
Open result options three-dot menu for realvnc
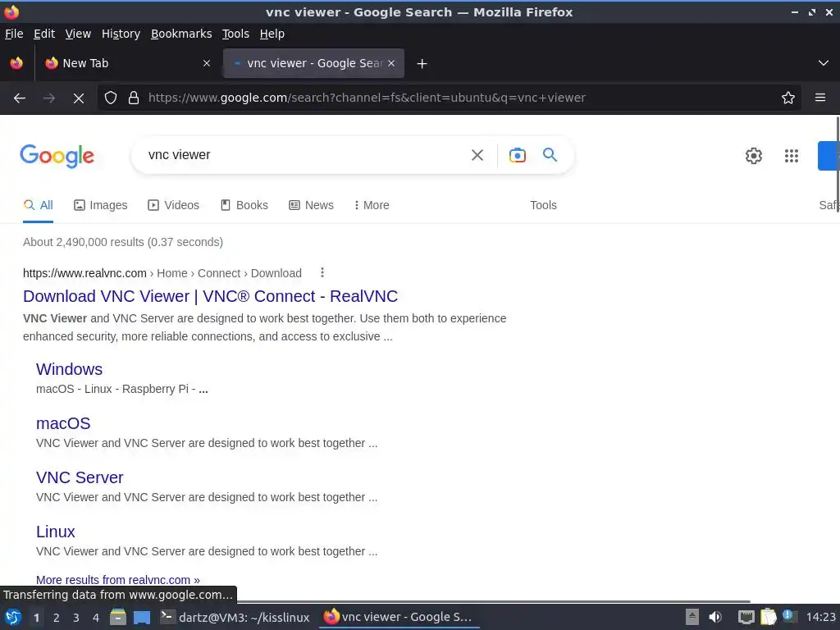point(322,272)
